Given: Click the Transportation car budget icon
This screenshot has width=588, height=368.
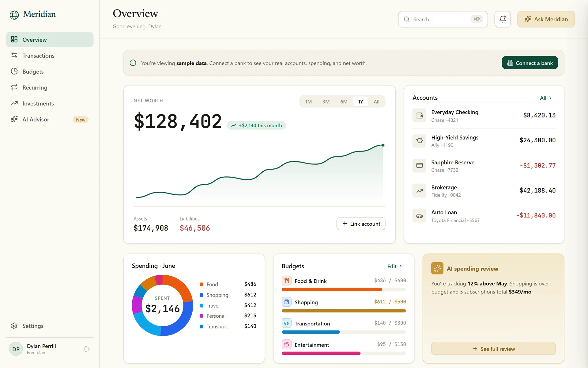Looking at the screenshot, I should pyautogui.click(x=286, y=323).
